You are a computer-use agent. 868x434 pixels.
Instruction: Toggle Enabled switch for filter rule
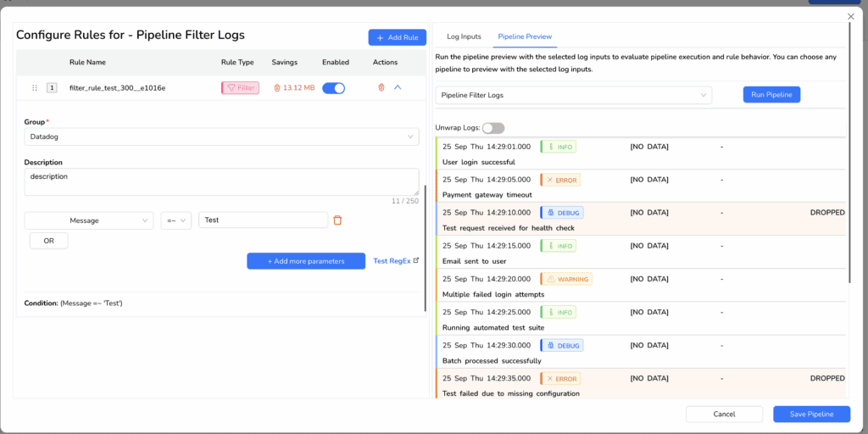pos(333,87)
